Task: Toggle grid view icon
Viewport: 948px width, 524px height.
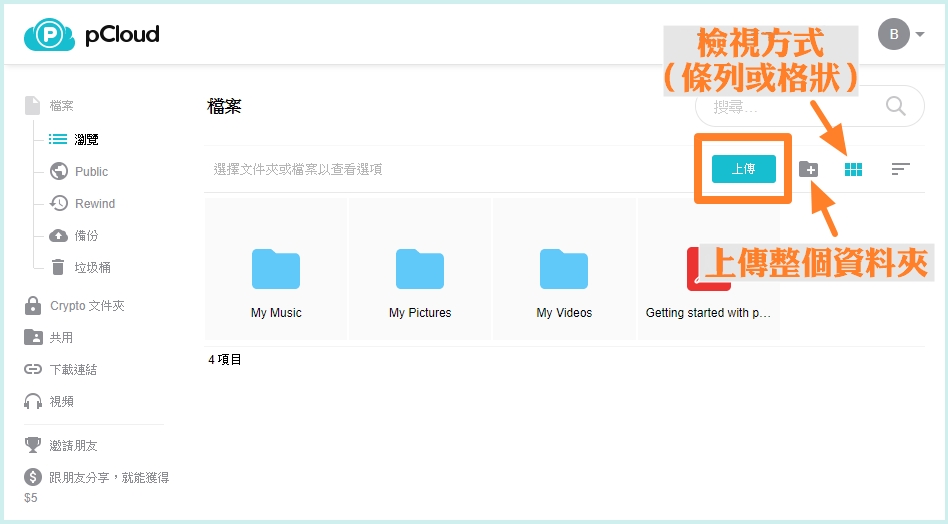Action: click(x=853, y=170)
